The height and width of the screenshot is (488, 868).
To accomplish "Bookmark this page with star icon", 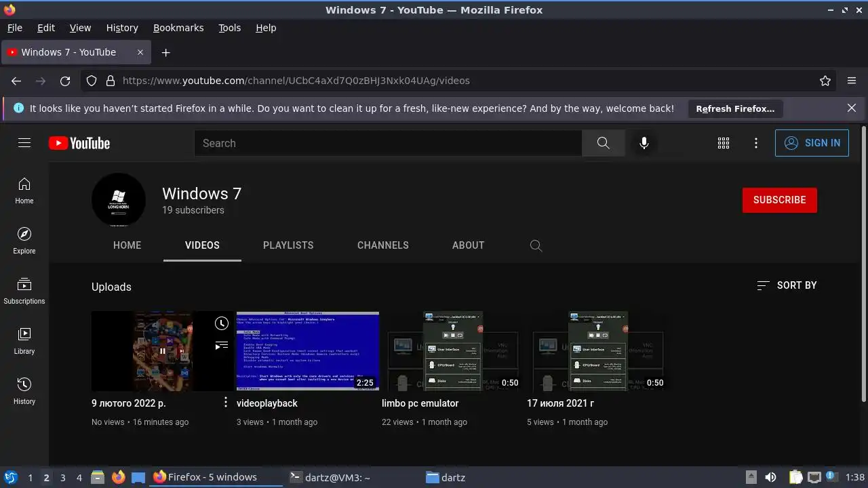I will point(825,81).
